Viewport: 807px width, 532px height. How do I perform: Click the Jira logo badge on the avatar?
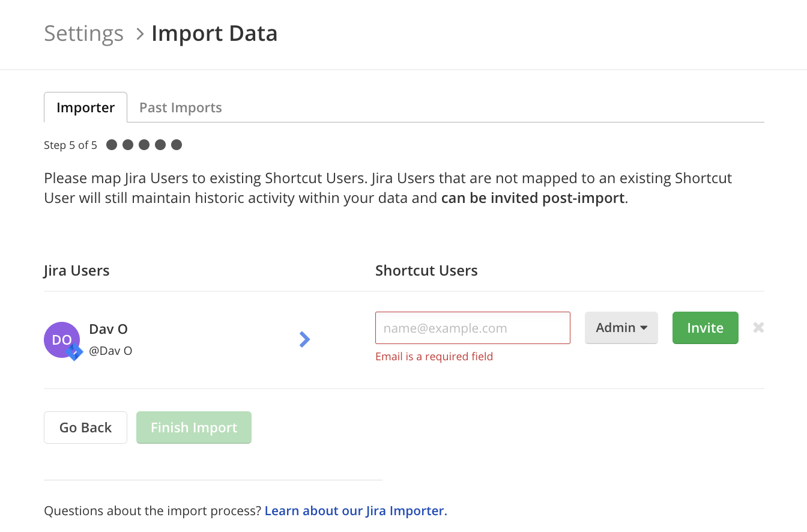click(74, 352)
